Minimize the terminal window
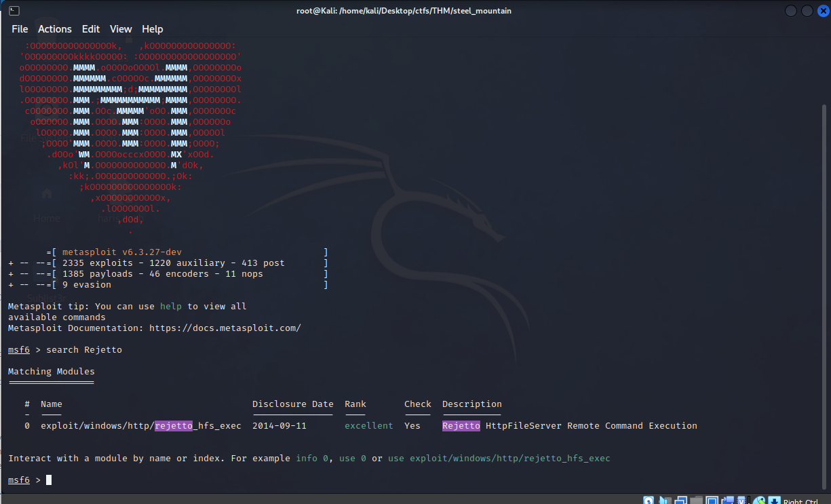 pos(791,11)
